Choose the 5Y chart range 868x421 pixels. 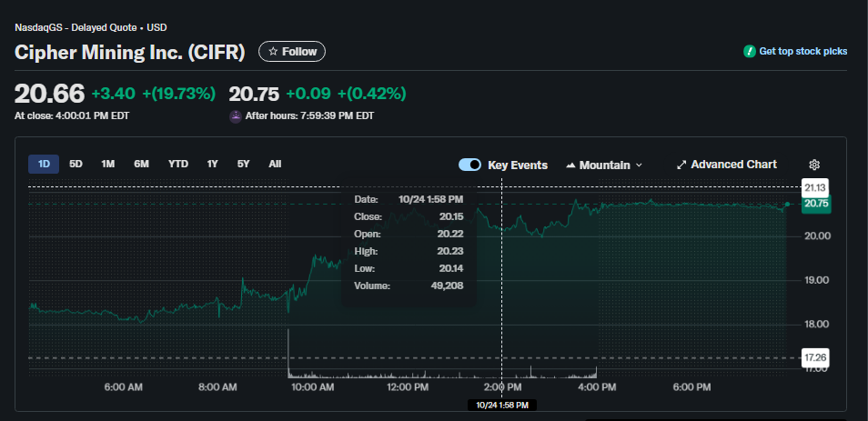point(243,164)
